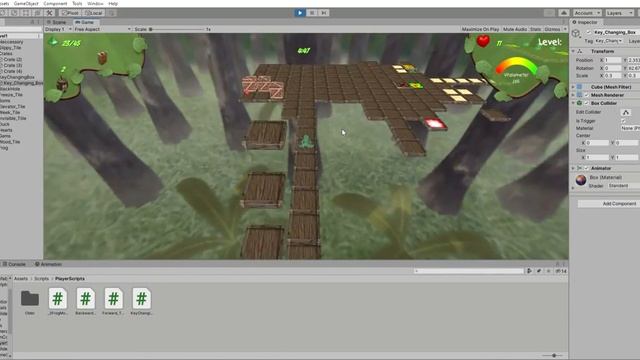Open the Display 1 dropdown
640x360 pixels.
tap(58, 29)
